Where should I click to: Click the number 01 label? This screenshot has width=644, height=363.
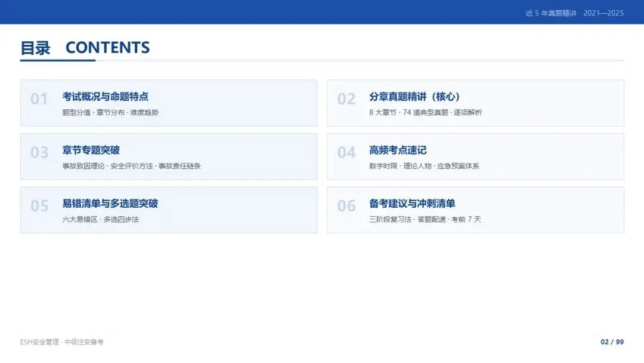(x=39, y=99)
